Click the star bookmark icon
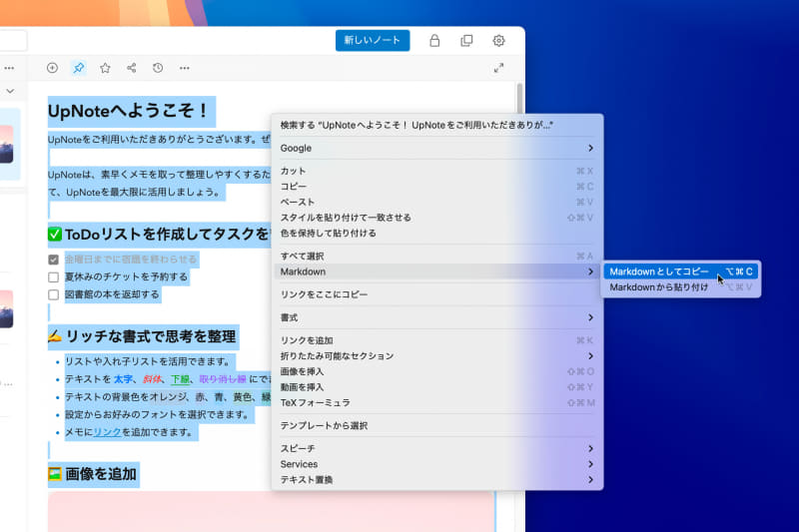 coord(105,68)
